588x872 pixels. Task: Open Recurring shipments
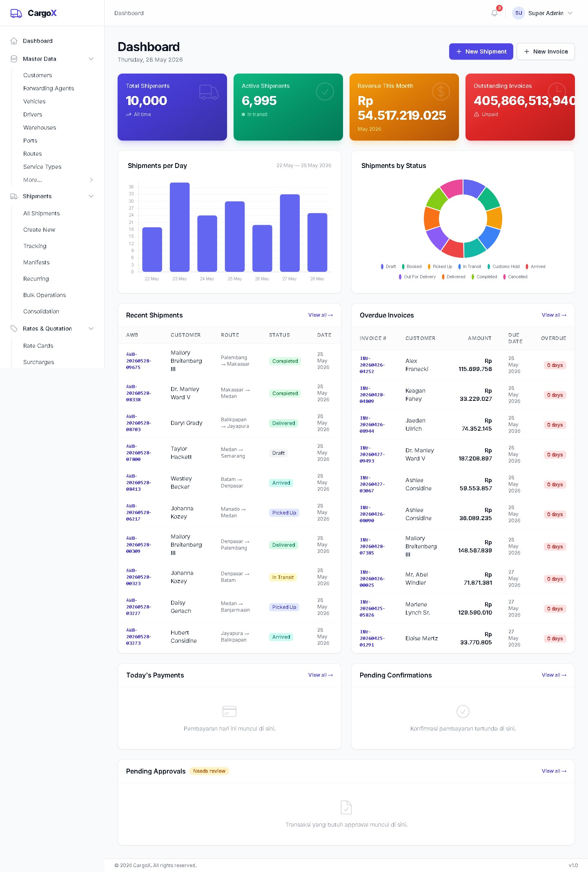point(36,279)
